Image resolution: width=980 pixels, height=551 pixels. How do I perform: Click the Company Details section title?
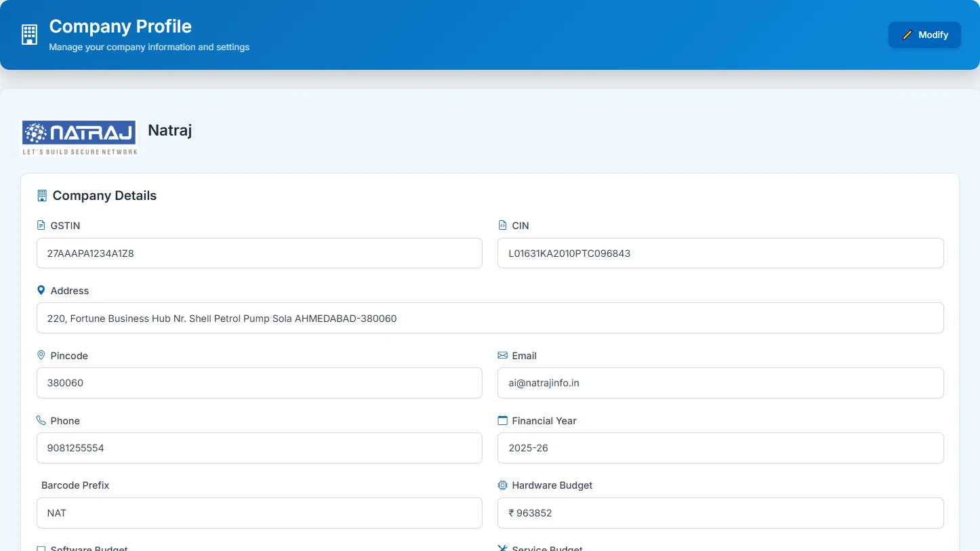(x=104, y=196)
